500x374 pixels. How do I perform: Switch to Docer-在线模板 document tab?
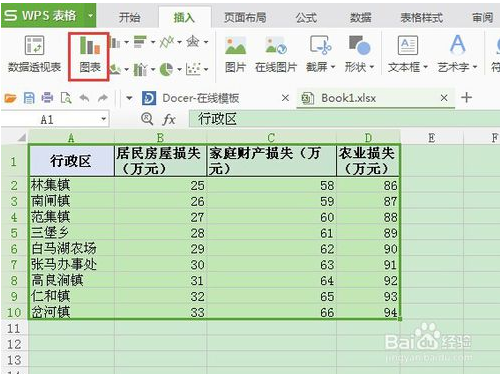point(201,98)
